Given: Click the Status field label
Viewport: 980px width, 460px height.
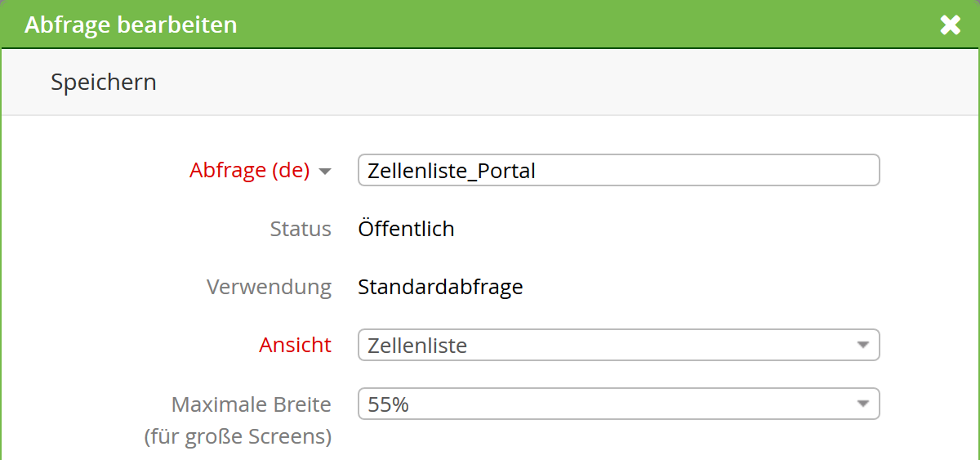Looking at the screenshot, I should point(301,229).
